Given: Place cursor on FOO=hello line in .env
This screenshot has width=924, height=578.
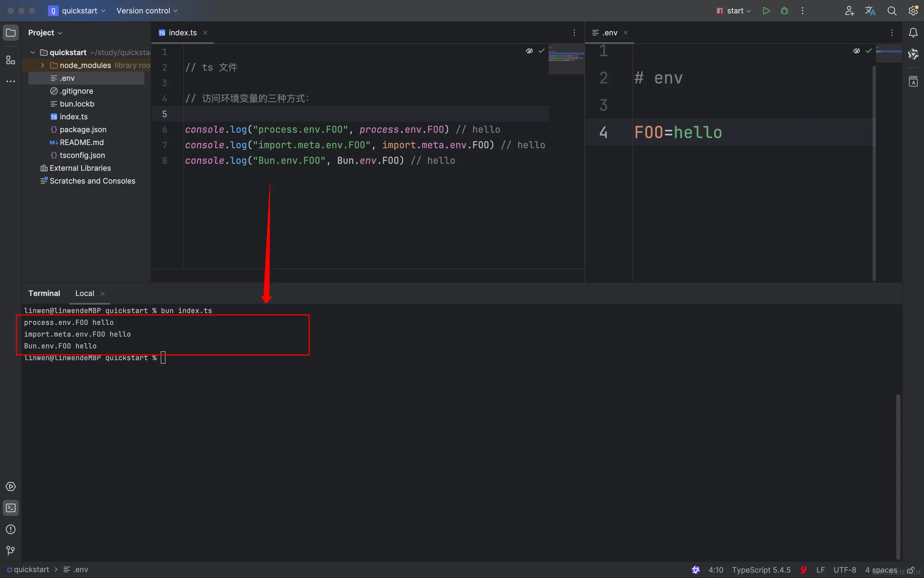Looking at the screenshot, I should pyautogui.click(x=678, y=132).
